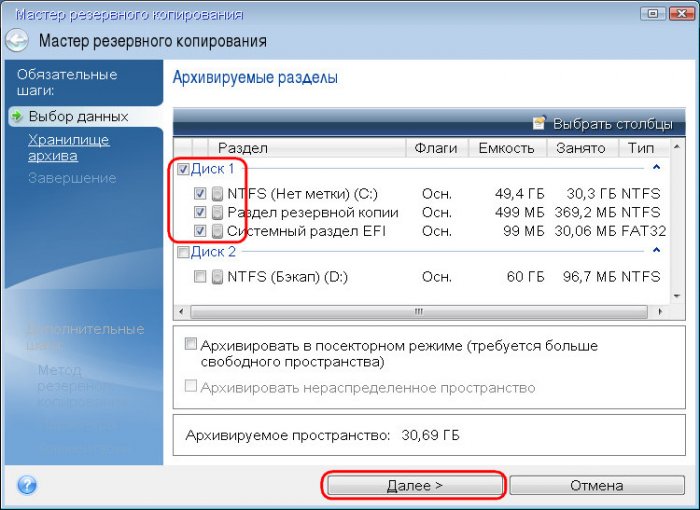Click vertical scrollbar up arrow

click(677, 146)
